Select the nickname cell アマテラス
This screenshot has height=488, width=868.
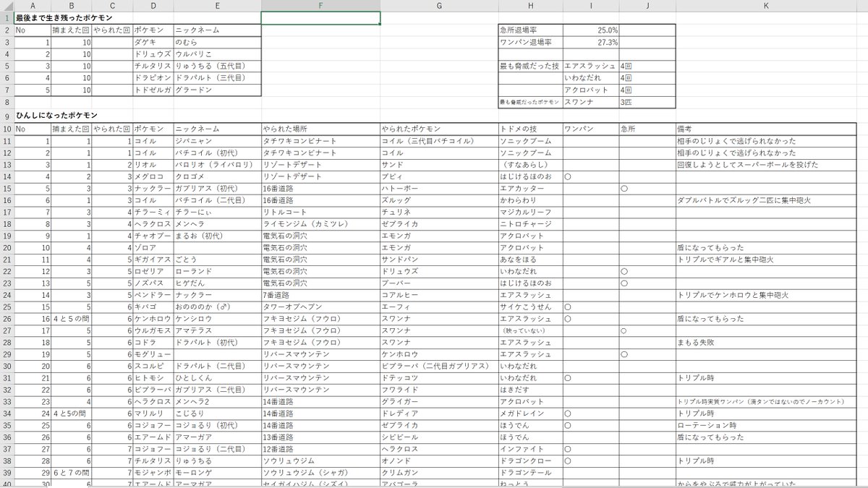click(x=217, y=330)
